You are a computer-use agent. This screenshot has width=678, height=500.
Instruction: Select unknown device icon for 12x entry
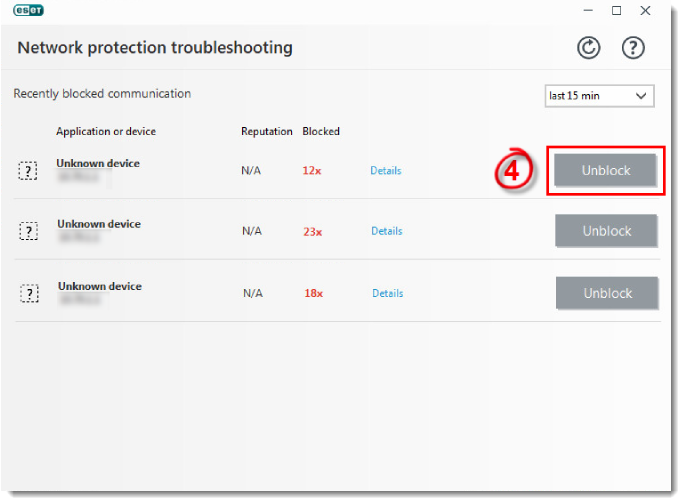[28, 170]
